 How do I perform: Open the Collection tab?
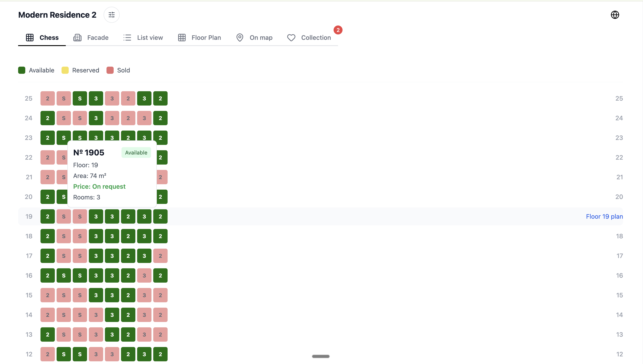(x=316, y=38)
